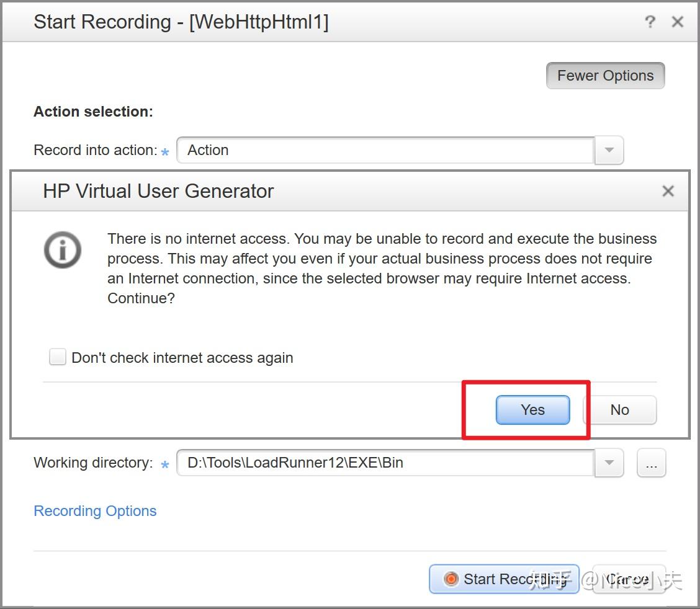Close the Start Recording window

pos(678,22)
